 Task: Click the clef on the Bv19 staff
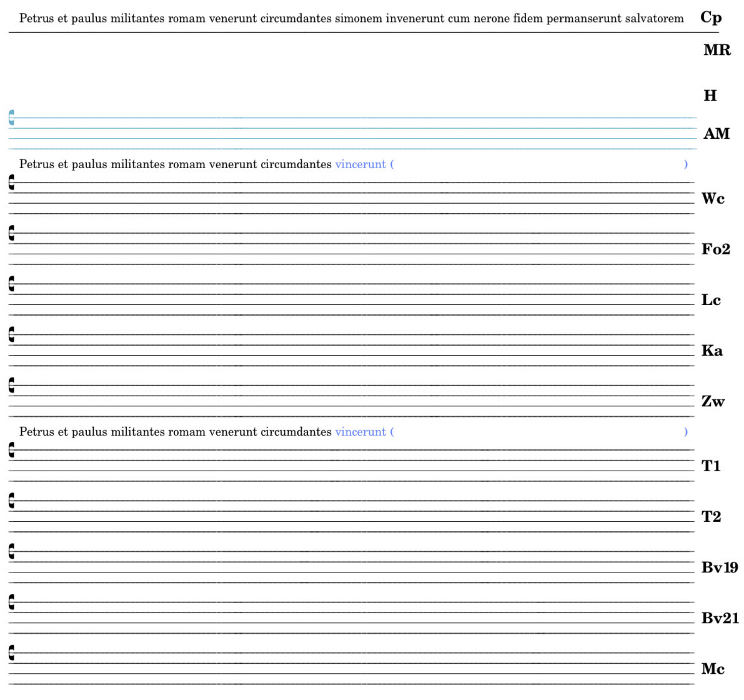11,551
